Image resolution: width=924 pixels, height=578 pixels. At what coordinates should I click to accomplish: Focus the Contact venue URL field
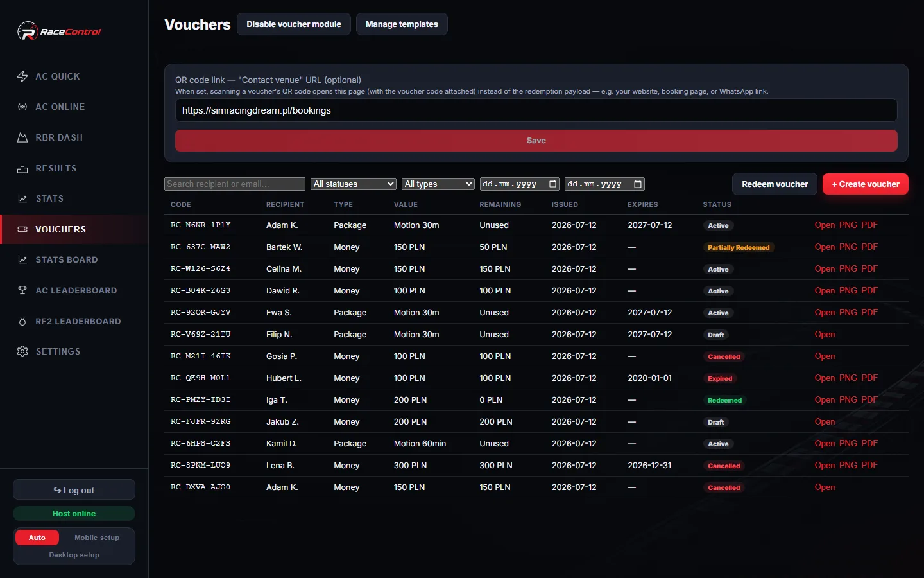click(x=536, y=110)
